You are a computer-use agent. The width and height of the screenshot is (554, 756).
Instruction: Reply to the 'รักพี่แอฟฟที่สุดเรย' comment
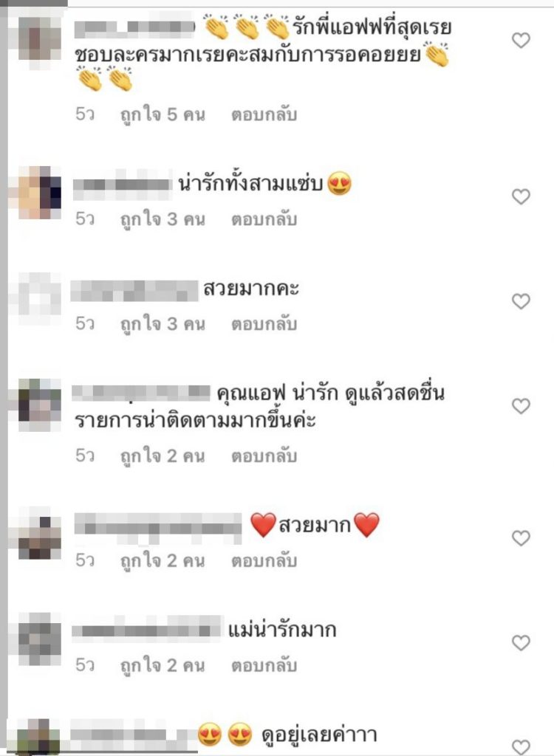[x=264, y=114]
